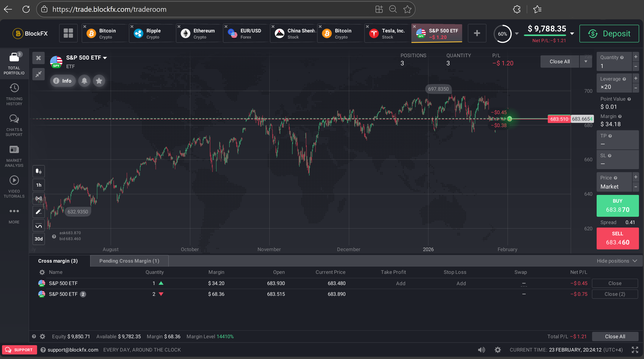Viewport: 644px width, 359px height.
Task: Click TP take profit field
Action: [x=618, y=140]
